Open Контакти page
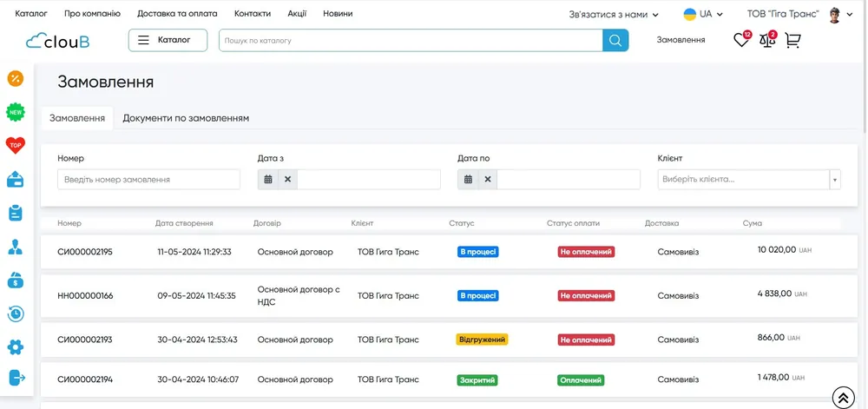Screen dimensions: 868x409 [x=253, y=13]
